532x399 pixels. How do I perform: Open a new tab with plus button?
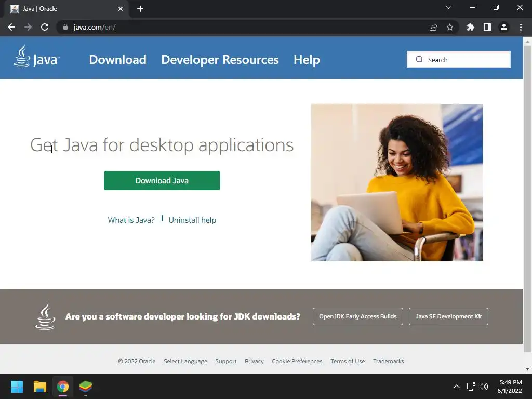tap(140, 9)
